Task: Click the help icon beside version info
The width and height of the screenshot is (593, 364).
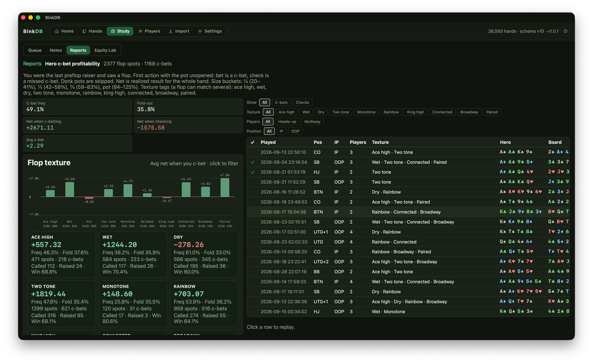Action: (x=565, y=31)
